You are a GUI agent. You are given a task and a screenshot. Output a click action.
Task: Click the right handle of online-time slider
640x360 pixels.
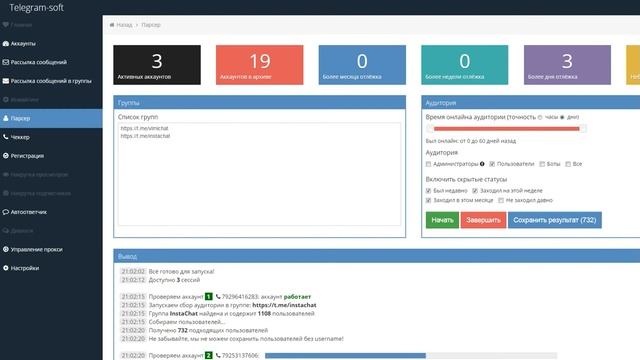coord(582,129)
